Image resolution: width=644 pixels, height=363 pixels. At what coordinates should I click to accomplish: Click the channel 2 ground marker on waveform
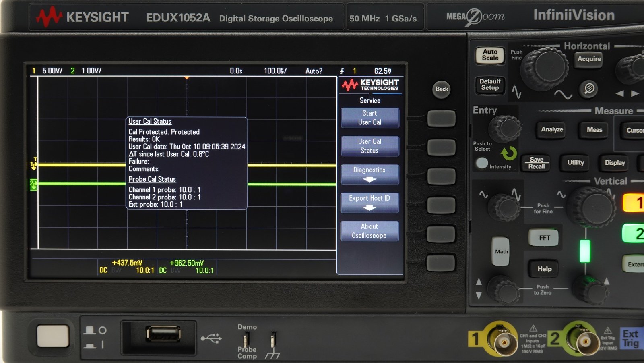33,184
